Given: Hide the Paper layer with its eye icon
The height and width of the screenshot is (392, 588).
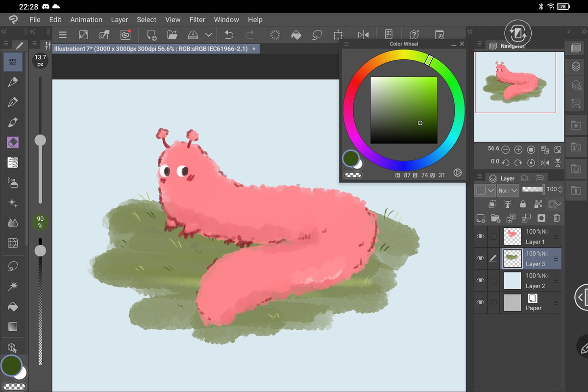Looking at the screenshot, I should coord(480,303).
